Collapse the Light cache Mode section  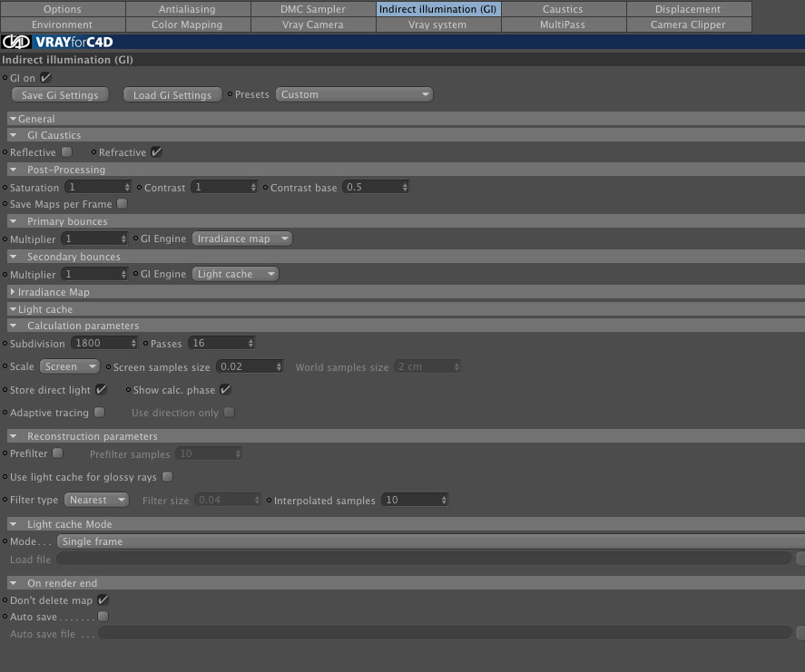point(14,524)
